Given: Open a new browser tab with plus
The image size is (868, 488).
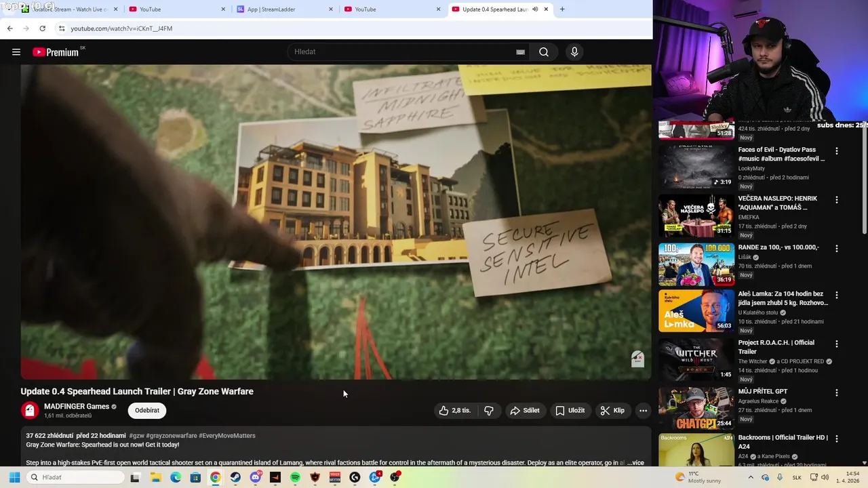Looking at the screenshot, I should 562,9.
